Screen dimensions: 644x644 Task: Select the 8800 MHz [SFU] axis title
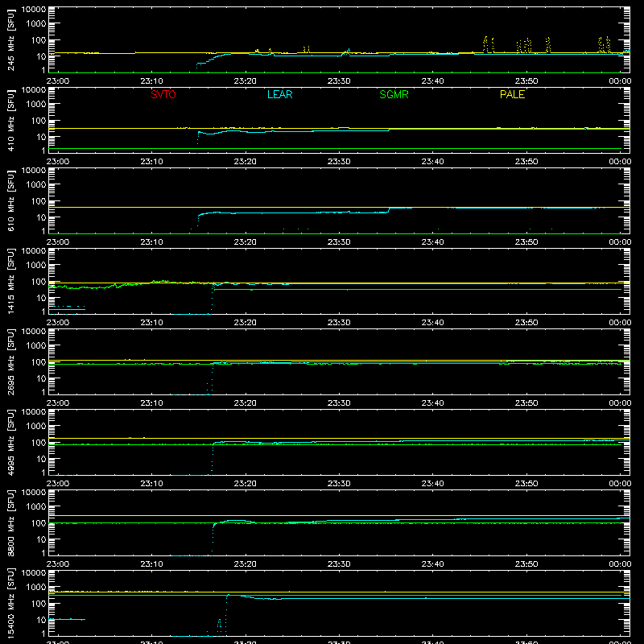pos(11,522)
